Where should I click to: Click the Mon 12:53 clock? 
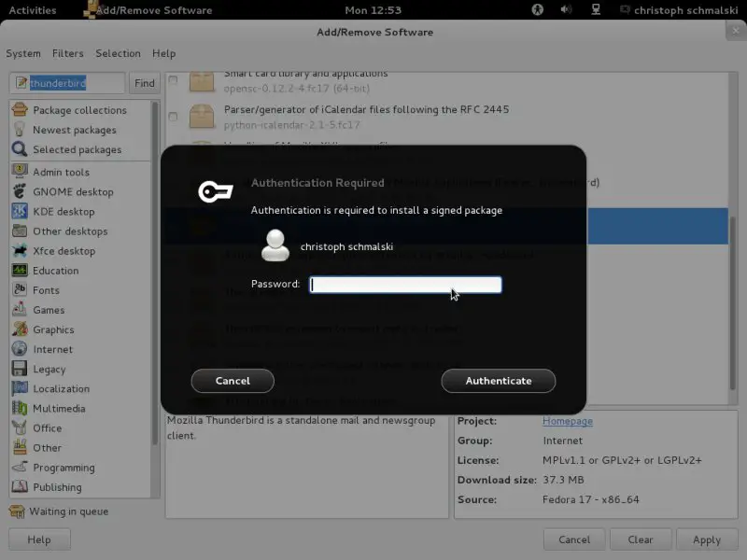[x=373, y=10]
